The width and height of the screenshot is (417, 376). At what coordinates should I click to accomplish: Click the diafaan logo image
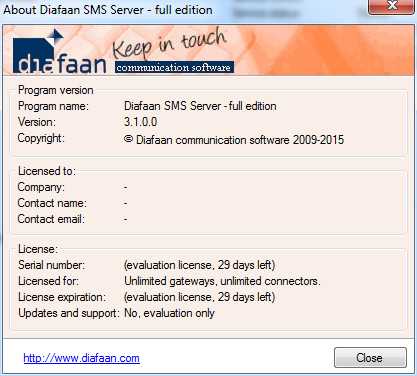coord(60,52)
